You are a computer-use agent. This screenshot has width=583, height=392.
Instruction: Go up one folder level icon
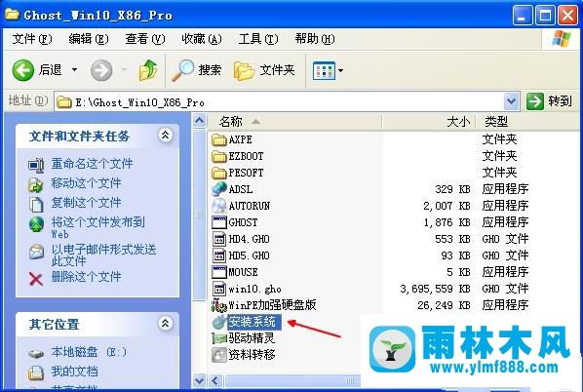point(148,70)
